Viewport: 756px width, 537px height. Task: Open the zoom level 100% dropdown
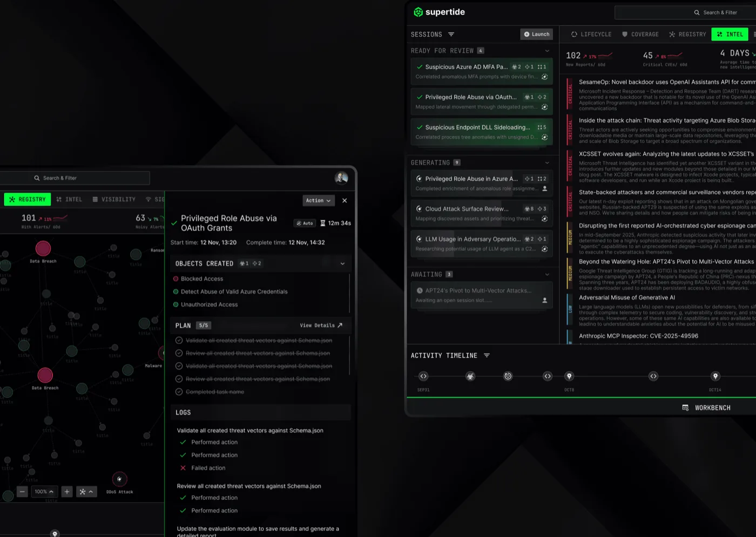(x=44, y=492)
